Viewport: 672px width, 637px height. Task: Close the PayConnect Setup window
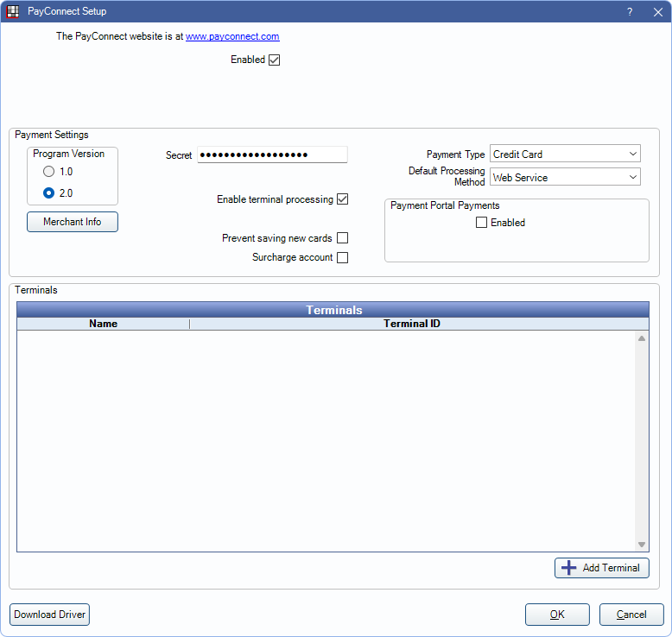[658, 11]
